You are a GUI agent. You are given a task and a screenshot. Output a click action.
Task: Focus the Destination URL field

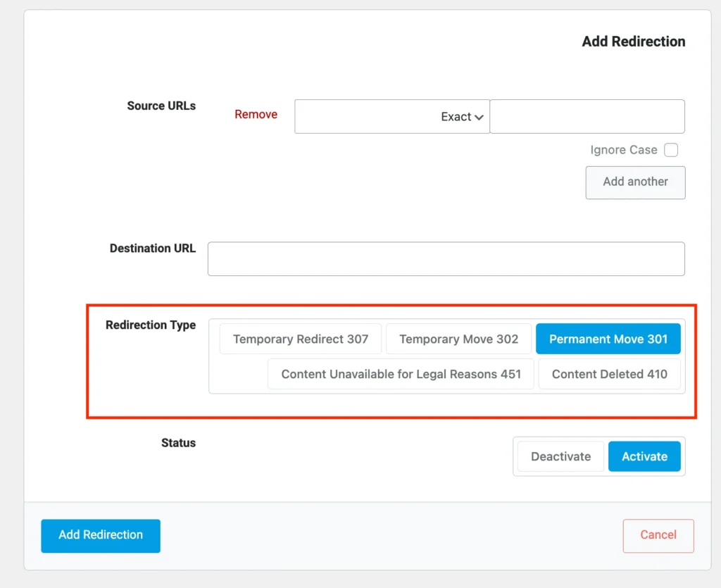[446, 259]
